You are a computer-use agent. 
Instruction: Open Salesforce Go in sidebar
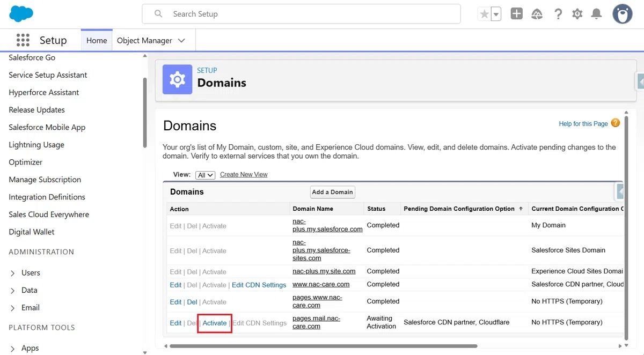tap(32, 57)
